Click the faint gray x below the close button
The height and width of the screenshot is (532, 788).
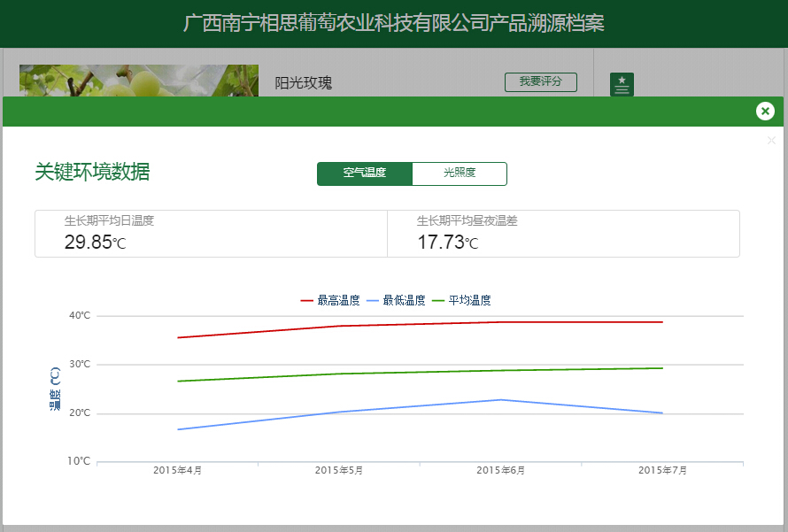click(770, 141)
